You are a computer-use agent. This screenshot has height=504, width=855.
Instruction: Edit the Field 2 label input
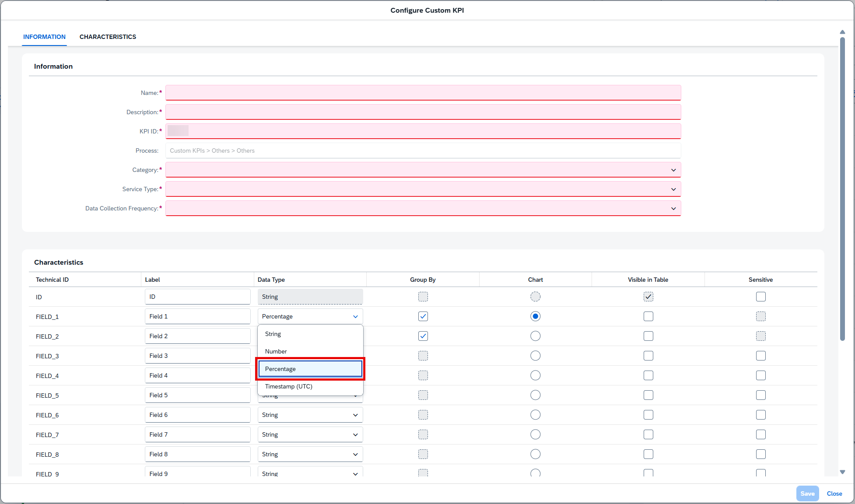click(x=198, y=336)
